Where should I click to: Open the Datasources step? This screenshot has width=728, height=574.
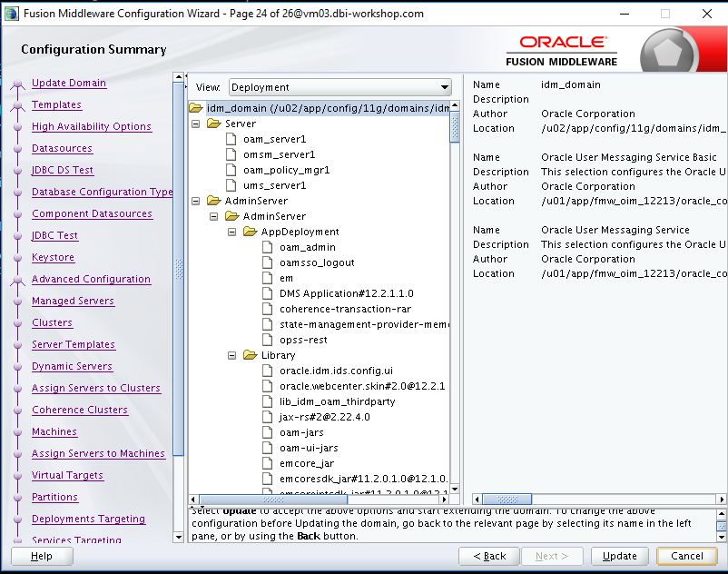63,148
